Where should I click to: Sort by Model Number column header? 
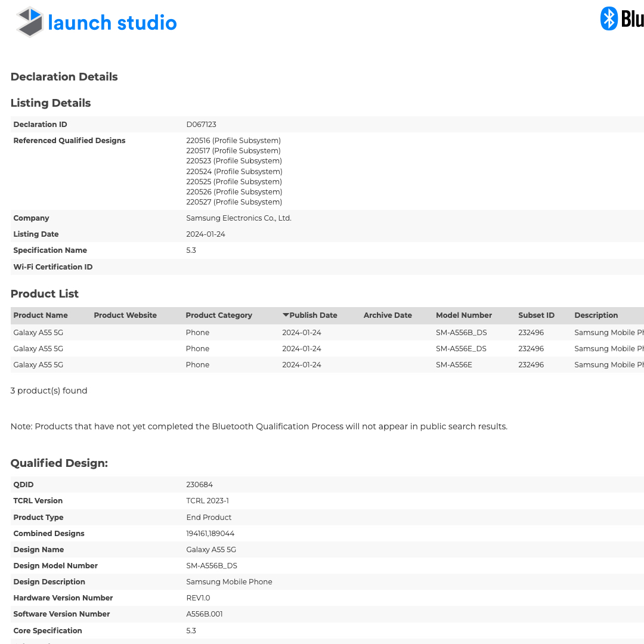tap(463, 315)
